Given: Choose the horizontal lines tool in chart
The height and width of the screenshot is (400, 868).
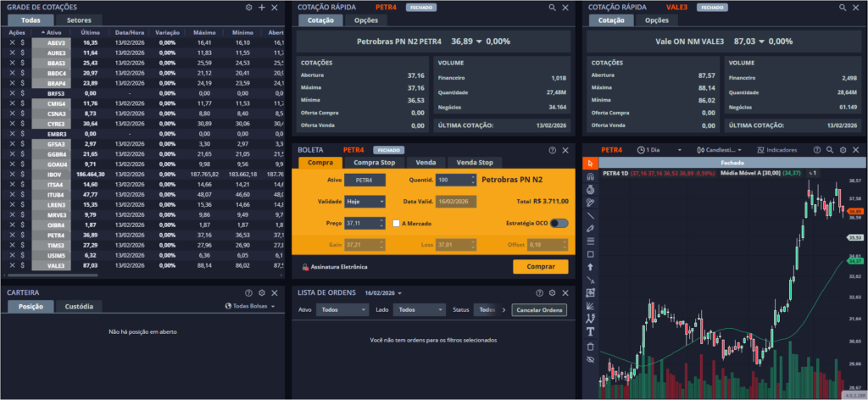Looking at the screenshot, I should 590,241.
